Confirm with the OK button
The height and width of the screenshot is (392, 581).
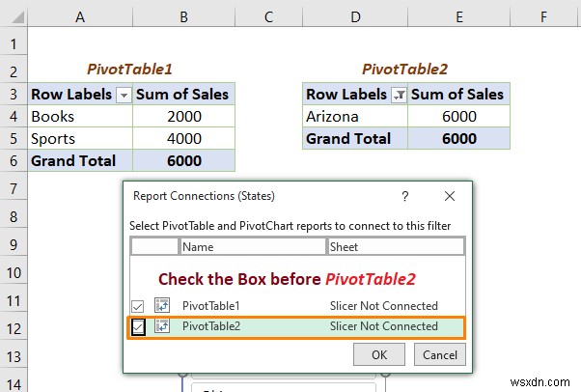(x=378, y=354)
